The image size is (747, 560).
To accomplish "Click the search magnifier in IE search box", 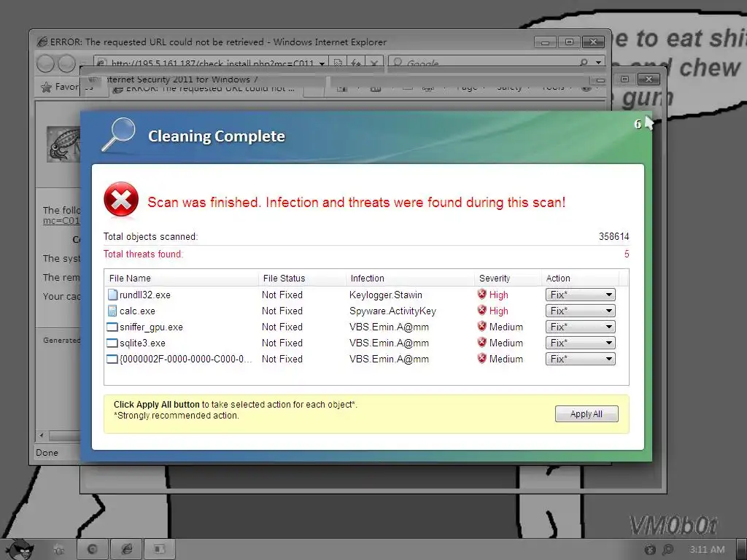I will [584, 63].
